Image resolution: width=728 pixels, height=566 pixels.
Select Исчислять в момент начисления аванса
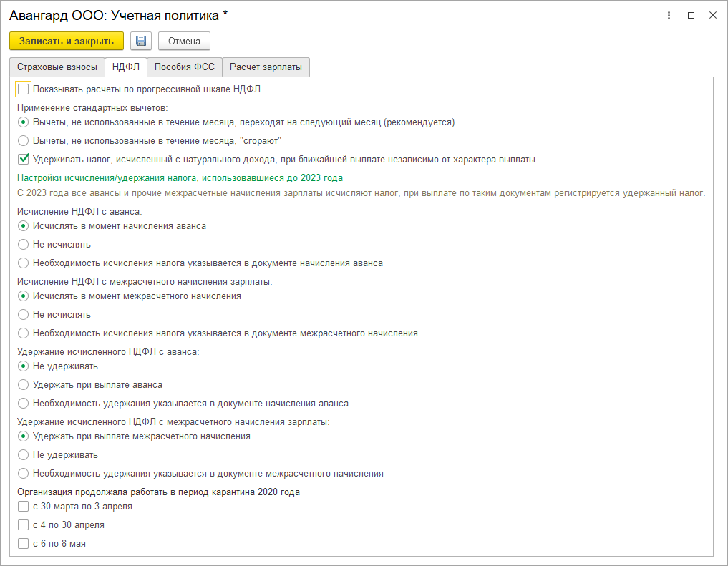coord(23,226)
